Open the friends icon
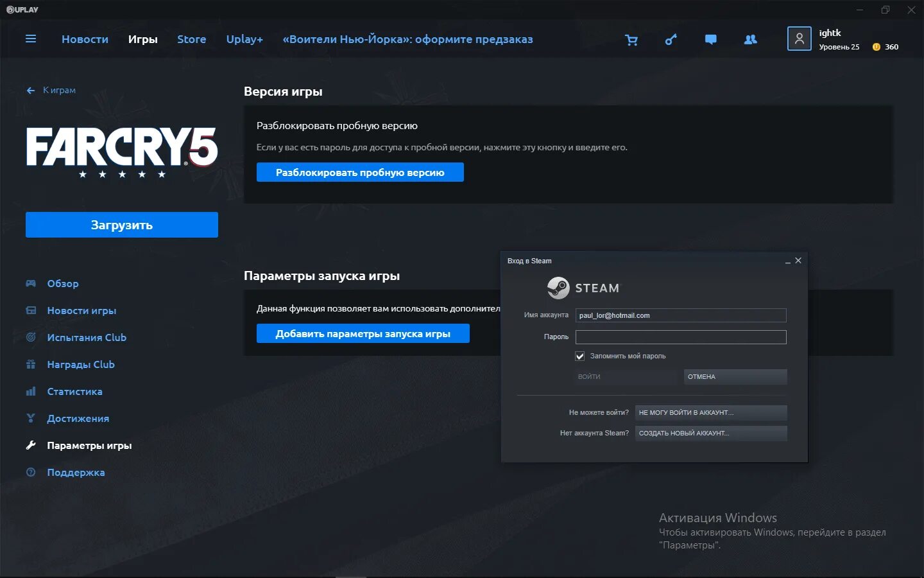This screenshot has width=924, height=578. tap(750, 40)
